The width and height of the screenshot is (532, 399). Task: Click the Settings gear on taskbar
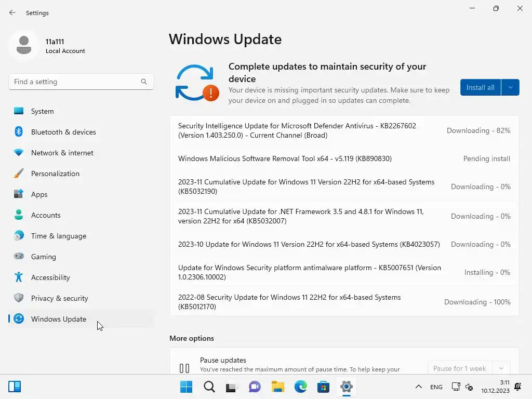pos(347,387)
